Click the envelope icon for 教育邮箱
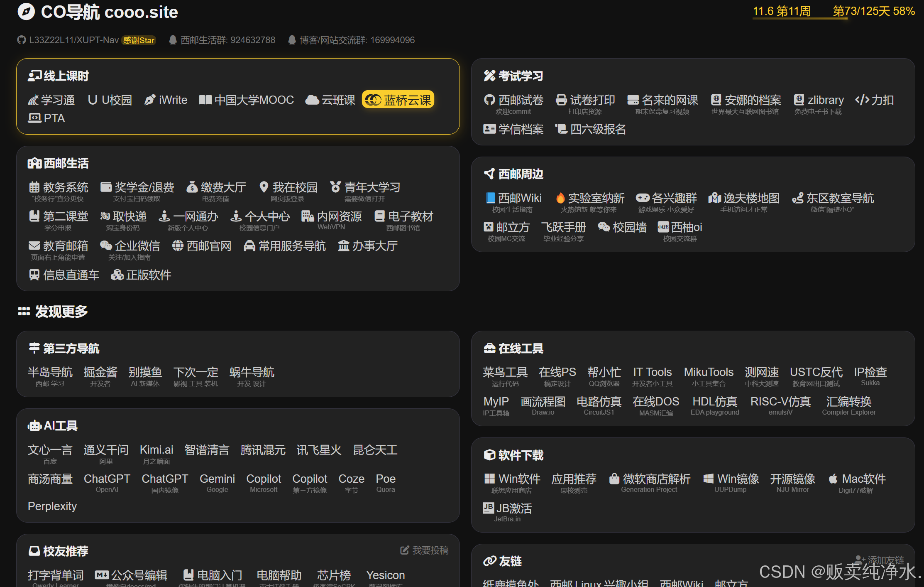Screen dimensions: 924x587 coord(34,246)
